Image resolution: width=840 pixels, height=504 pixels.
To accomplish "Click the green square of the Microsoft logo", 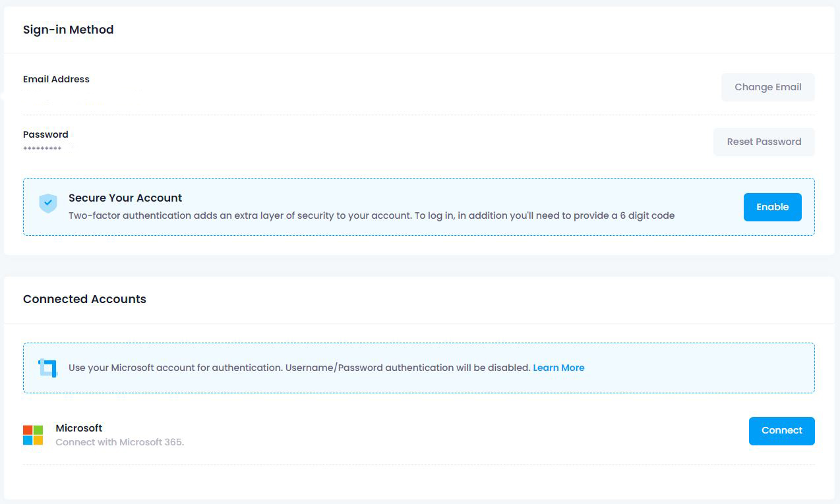I will [38, 430].
